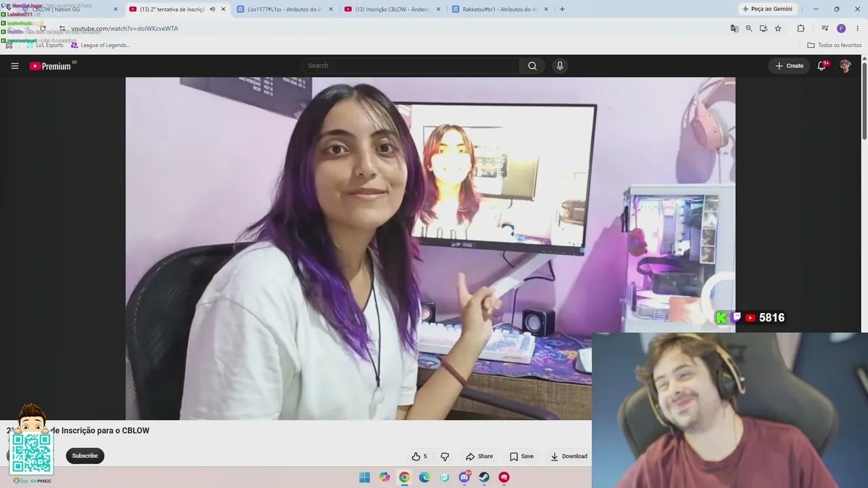The width and height of the screenshot is (868, 488).
Task: Open the Chrome three-dot menu
Action: 857,28
